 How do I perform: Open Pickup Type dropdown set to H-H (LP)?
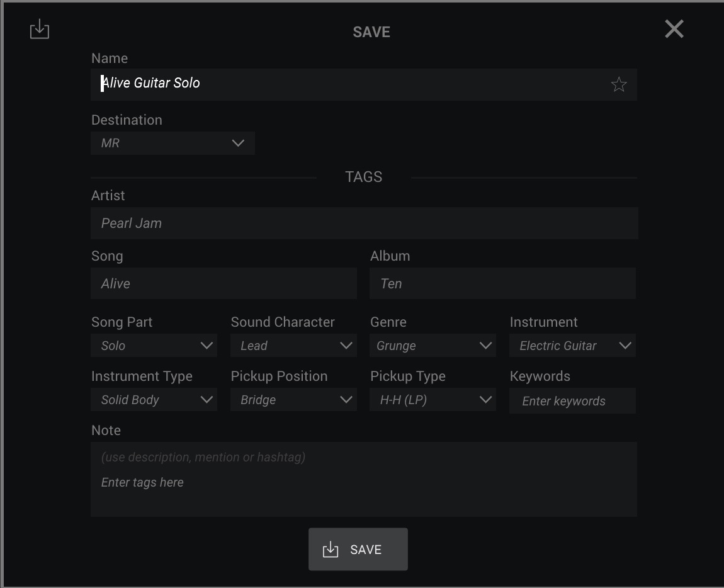433,400
